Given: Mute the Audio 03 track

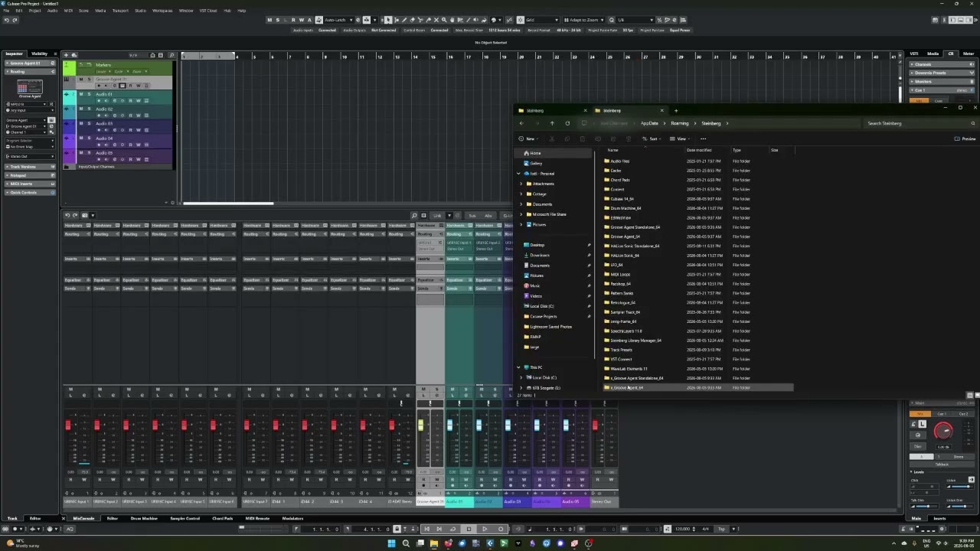Looking at the screenshot, I should pyautogui.click(x=81, y=123).
